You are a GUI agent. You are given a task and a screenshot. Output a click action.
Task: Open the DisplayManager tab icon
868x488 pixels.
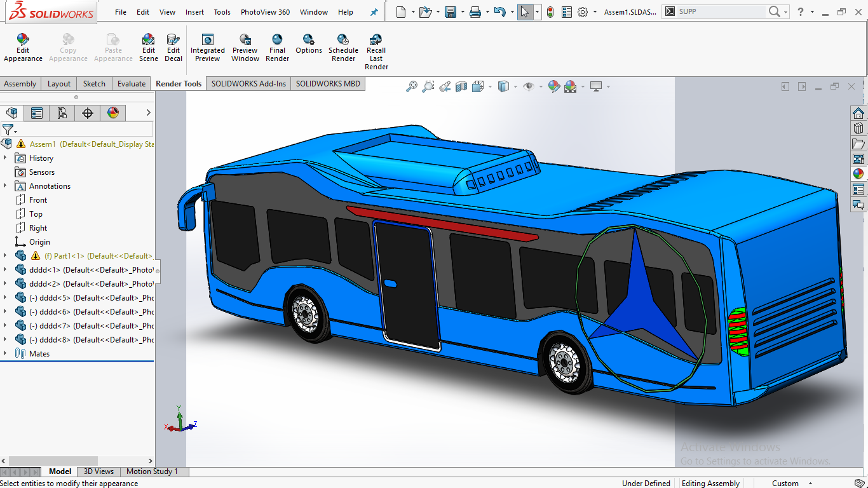coord(113,113)
